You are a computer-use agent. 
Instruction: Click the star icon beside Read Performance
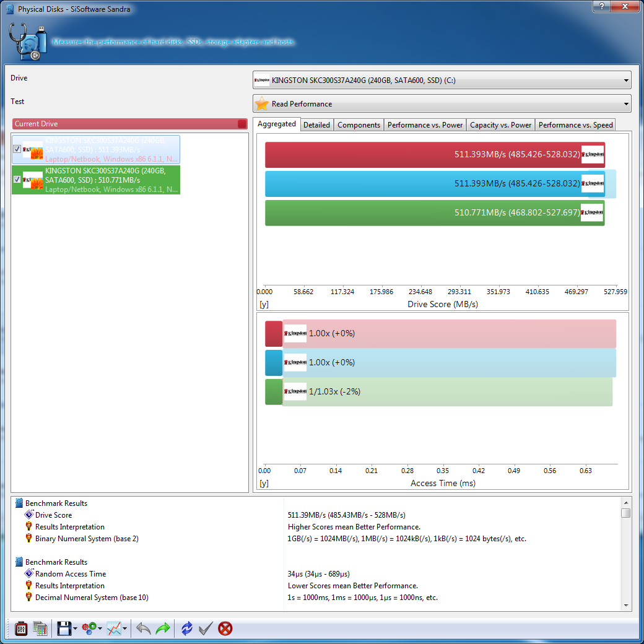[261, 103]
